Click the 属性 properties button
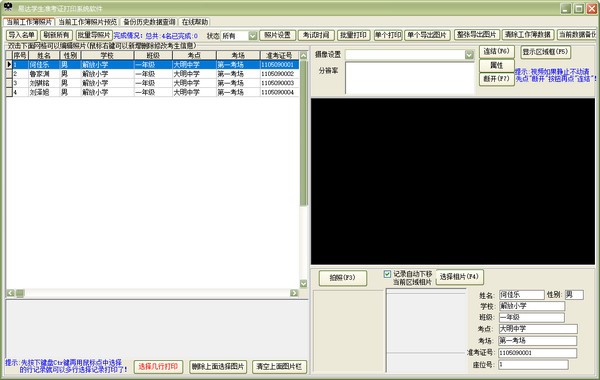 click(496, 65)
